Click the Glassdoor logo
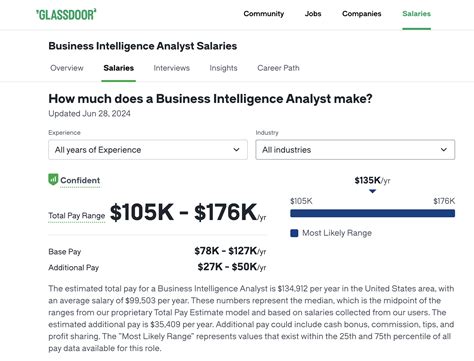 (x=66, y=15)
